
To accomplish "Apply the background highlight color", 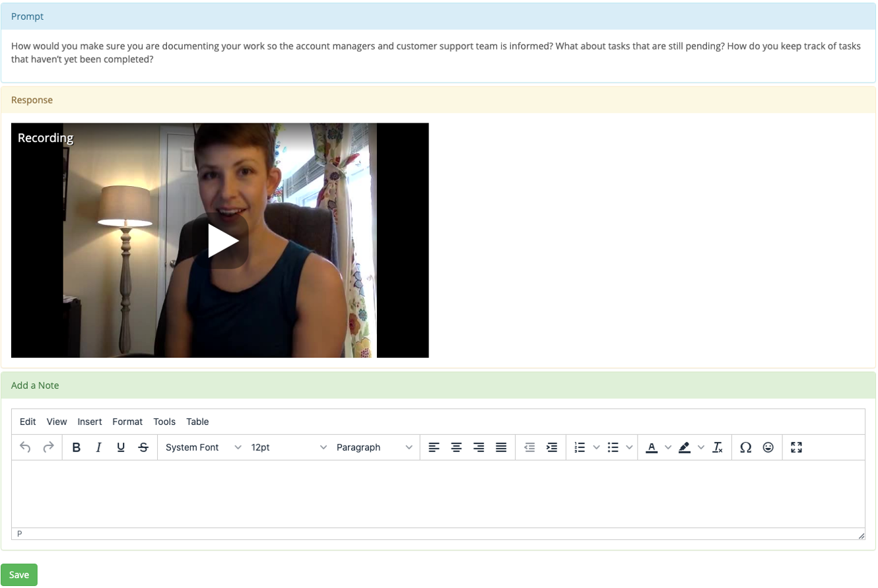I will point(685,447).
